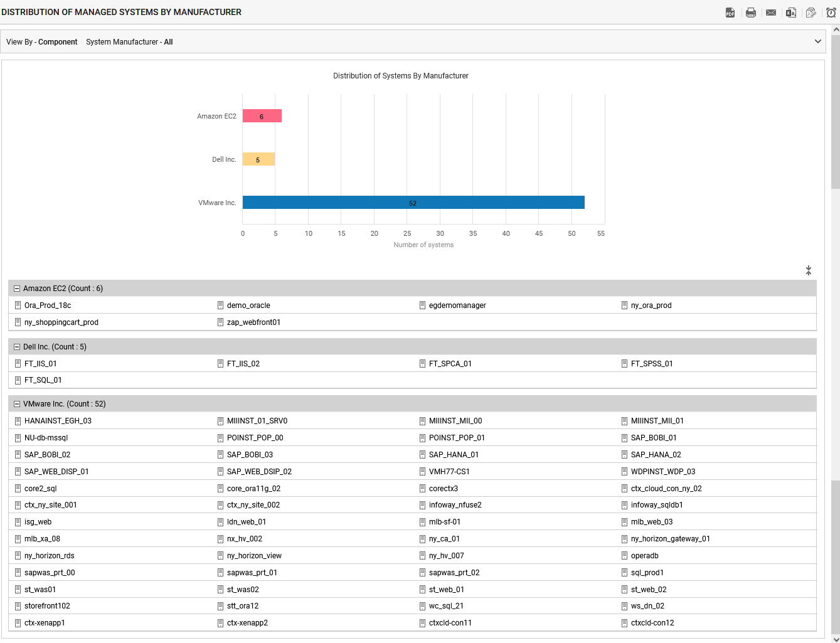This screenshot has height=643, width=840.
Task: Select the SAP_WEB_DISP_01 entry
Action: coord(56,472)
